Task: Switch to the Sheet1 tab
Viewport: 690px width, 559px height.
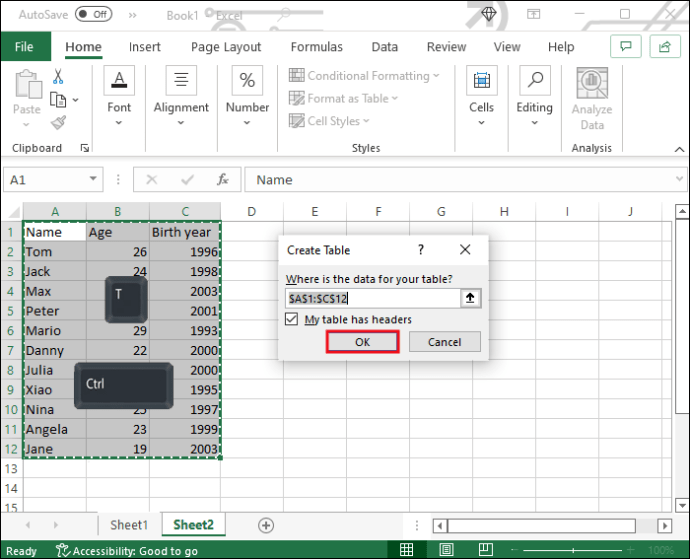Action: (x=128, y=525)
